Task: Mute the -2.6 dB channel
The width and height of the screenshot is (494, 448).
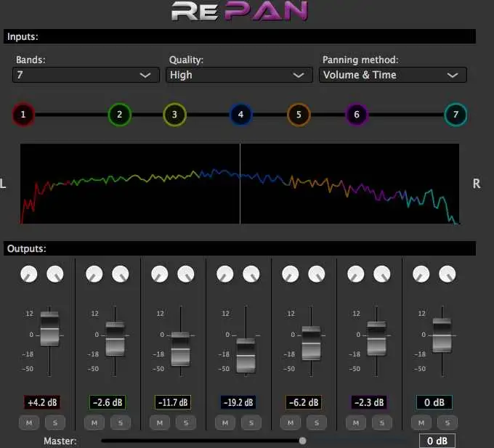Action: click(x=94, y=423)
